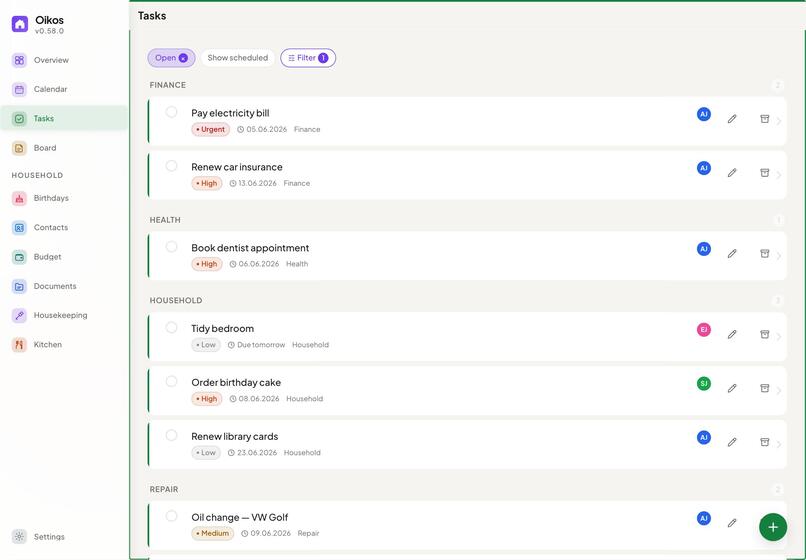Image resolution: width=806 pixels, height=560 pixels.
Task: Click SJ avatar on Order birthday cake
Action: [x=704, y=383]
